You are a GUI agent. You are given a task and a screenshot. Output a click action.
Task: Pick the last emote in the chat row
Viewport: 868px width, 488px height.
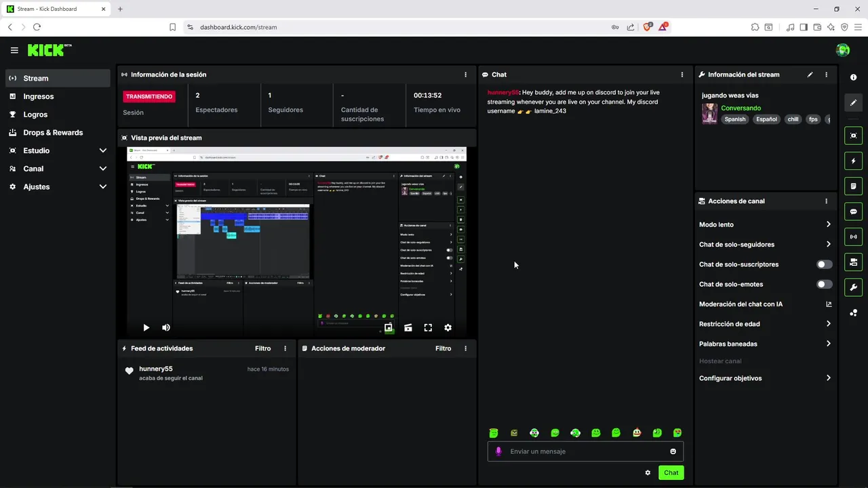point(677,433)
